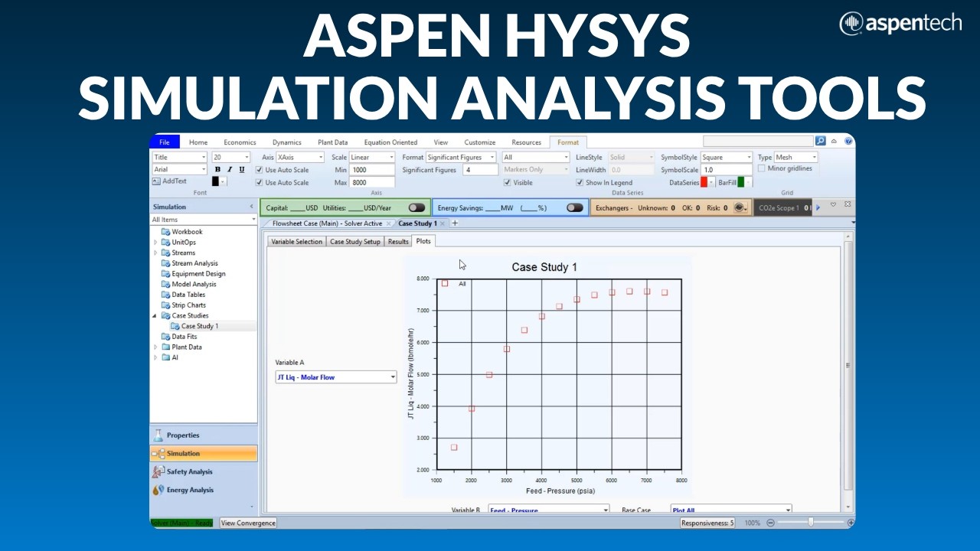Click the Significant Figures value field
Viewport: 980px width, 551px height.
tap(480, 170)
